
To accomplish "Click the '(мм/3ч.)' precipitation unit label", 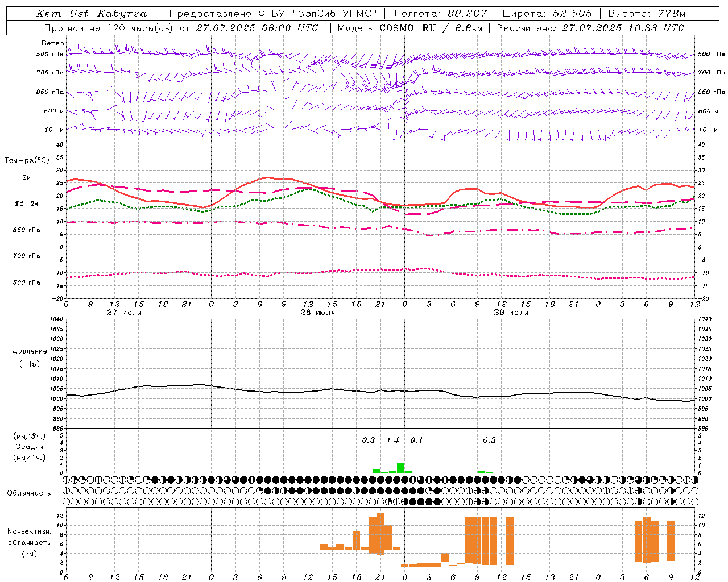I will [30, 436].
